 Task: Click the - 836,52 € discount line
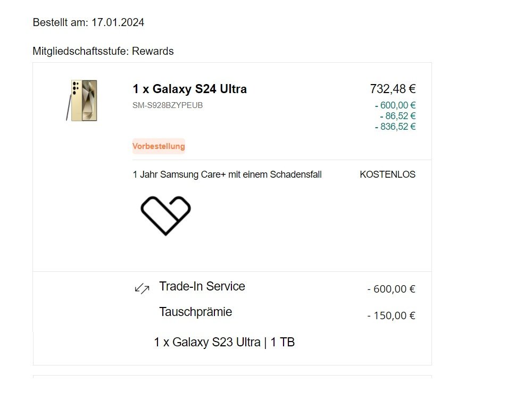395,127
